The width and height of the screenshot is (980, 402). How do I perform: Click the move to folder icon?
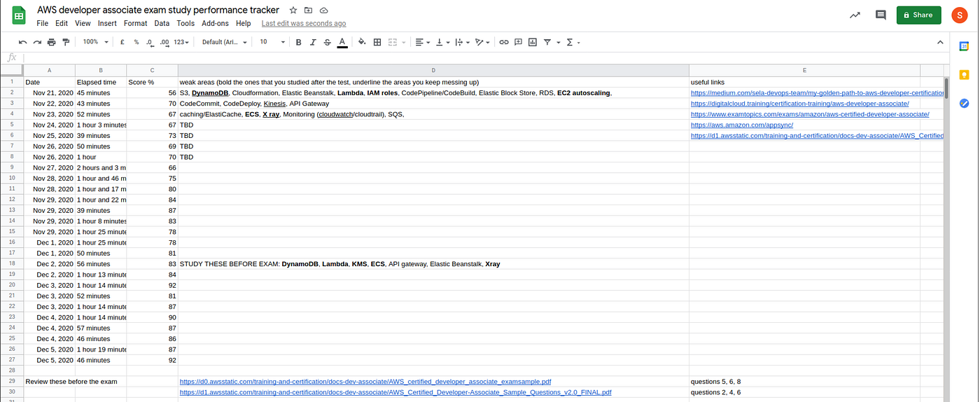coord(308,11)
